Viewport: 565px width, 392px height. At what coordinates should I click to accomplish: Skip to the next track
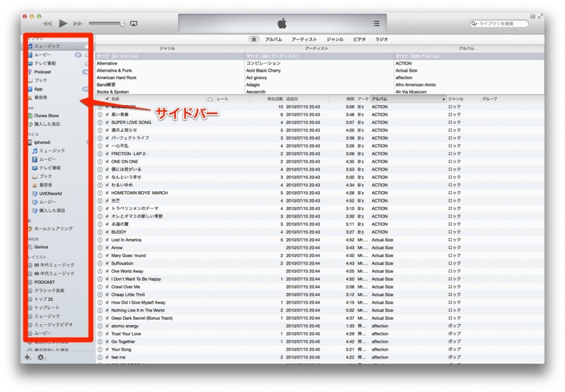click(x=78, y=24)
